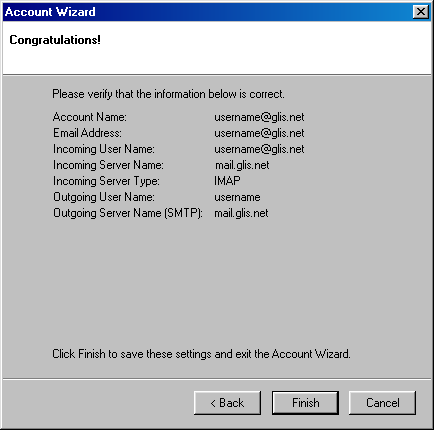Image resolution: width=434 pixels, height=430 pixels.
Task: Click the Account Wizard title bar
Action: (x=207, y=12)
